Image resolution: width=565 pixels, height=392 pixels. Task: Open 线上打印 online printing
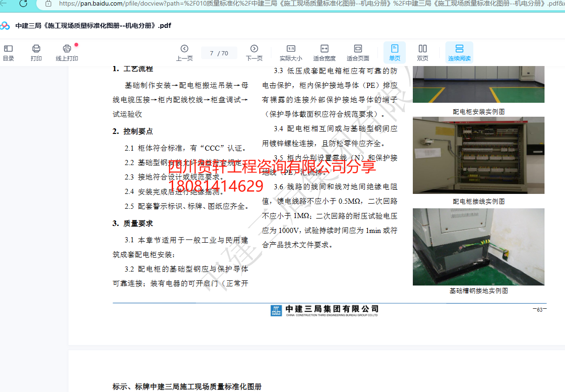tap(67, 53)
